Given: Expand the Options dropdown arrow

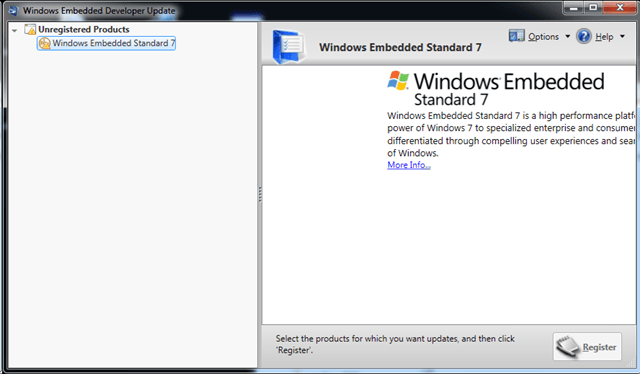Looking at the screenshot, I should 567,36.
